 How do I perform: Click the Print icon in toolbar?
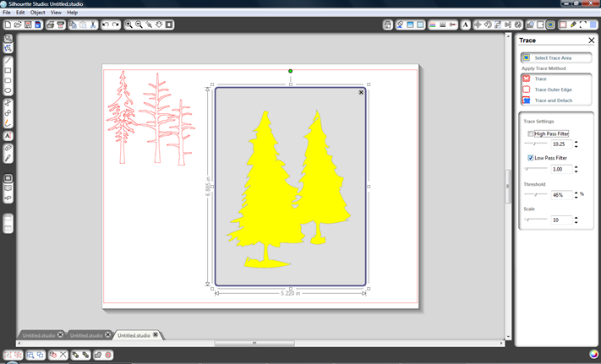coord(50,24)
